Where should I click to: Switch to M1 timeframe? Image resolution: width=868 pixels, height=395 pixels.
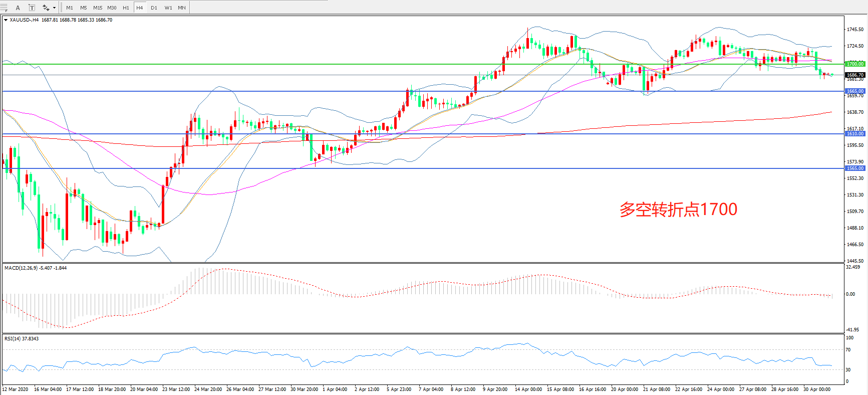click(x=70, y=8)
